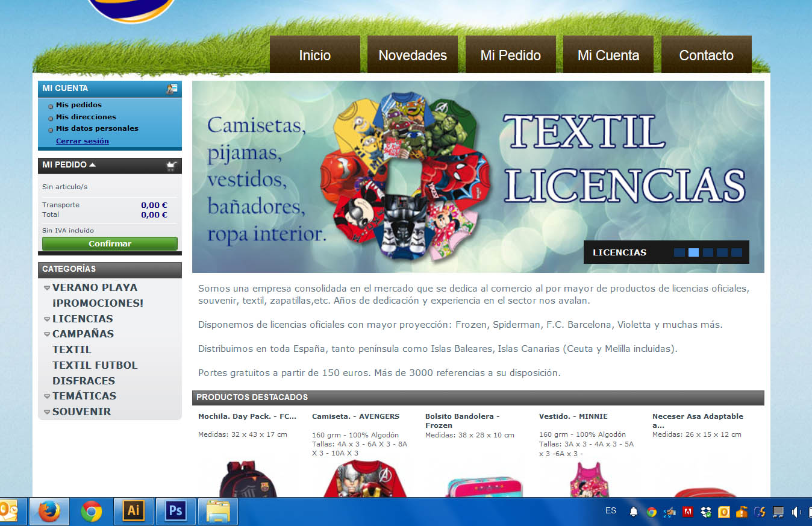Switch to Firefox in the taskbar
The height and width of the screenshot is (526, 812).
coord(49,512)
